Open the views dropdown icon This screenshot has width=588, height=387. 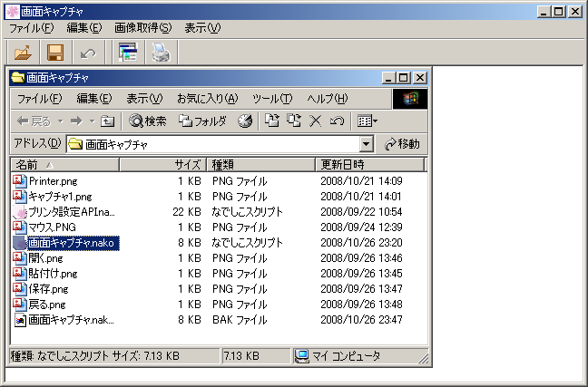tap(367, 121)
